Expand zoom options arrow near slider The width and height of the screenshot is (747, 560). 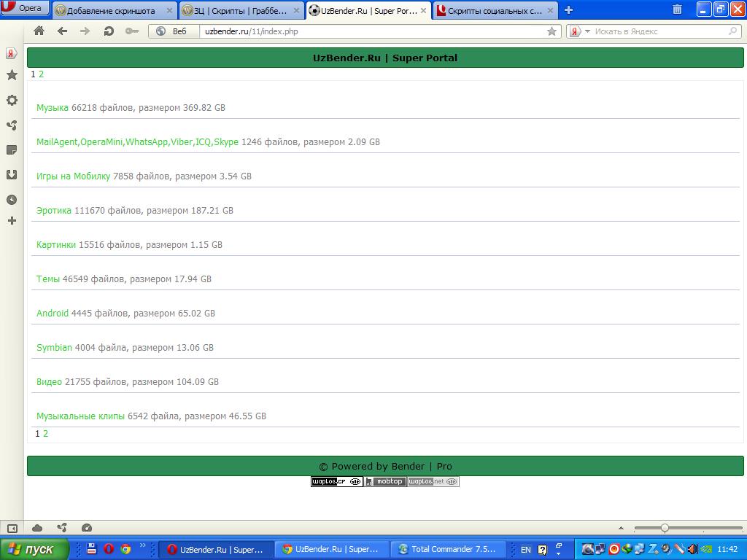(621, 528)
